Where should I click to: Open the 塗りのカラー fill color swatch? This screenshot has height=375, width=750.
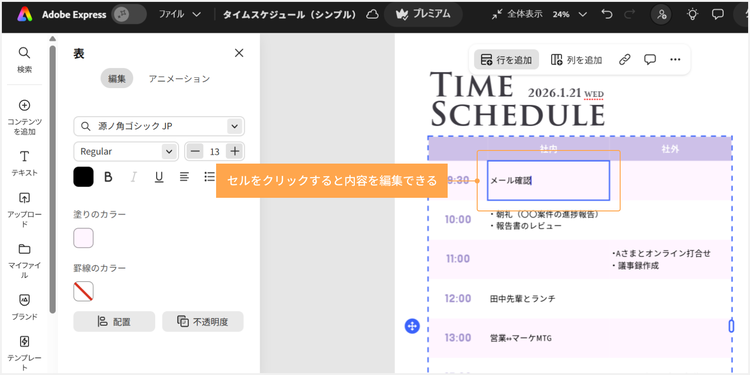[83, 238]
